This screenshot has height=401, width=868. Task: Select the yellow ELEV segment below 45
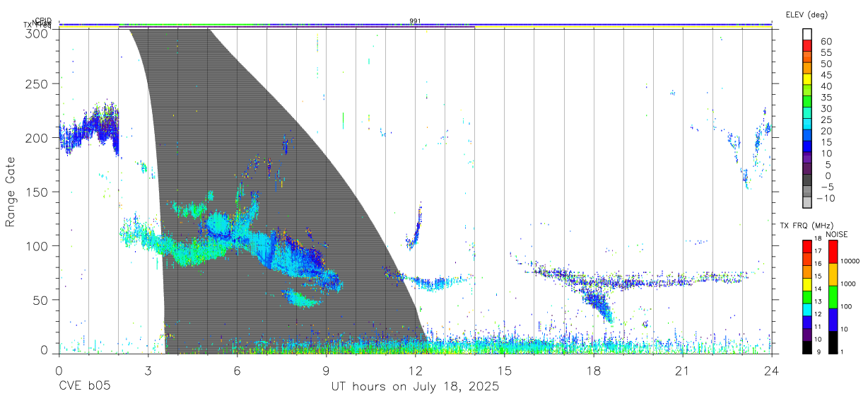807,79
